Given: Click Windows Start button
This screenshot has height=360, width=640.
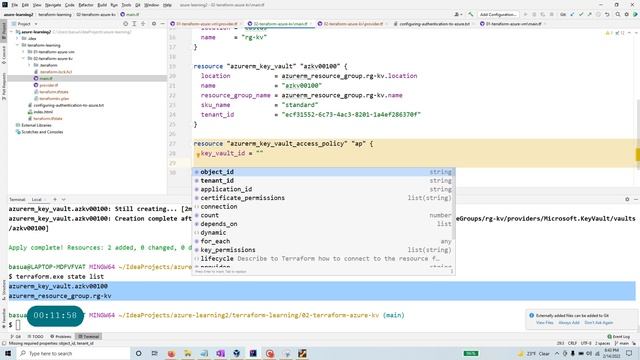Looking at the screenshot, I should pyautogui.click(x=8, y=353).
